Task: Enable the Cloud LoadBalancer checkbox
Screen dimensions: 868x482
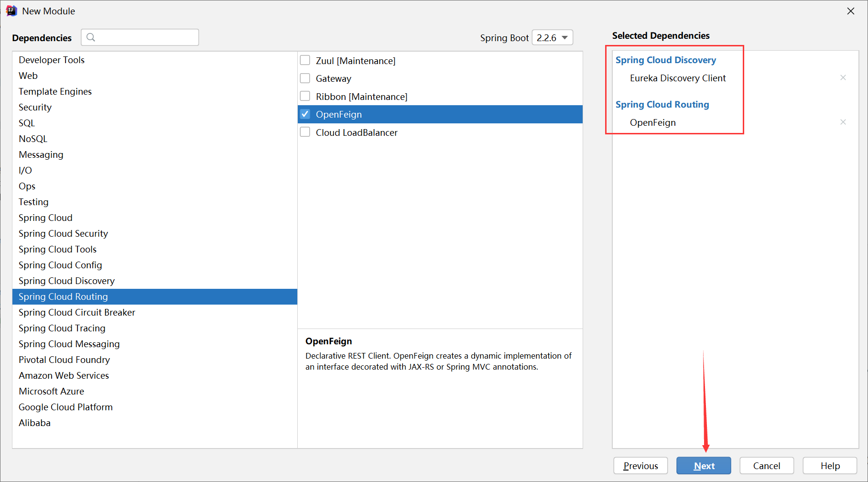Action: [305, 132]
